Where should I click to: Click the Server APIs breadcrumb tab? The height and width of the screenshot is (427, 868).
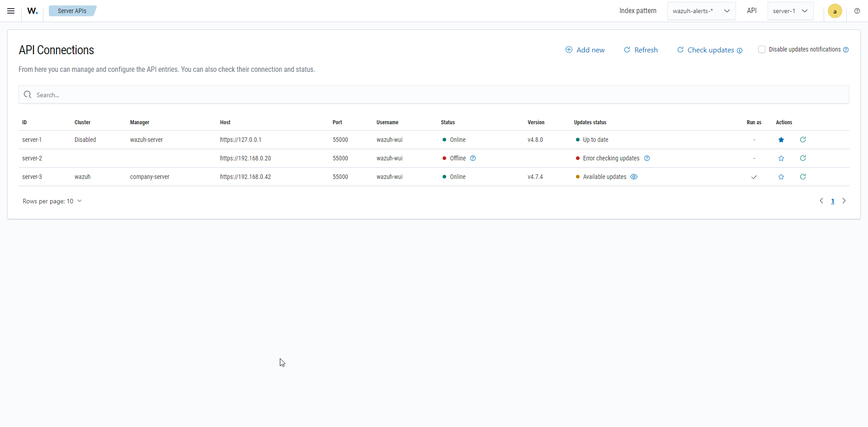(x=72, y=11)
